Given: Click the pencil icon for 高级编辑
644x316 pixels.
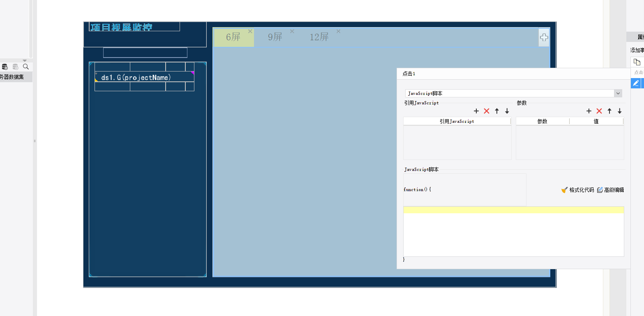Looking at the screenshot, I should coord(600,190).
